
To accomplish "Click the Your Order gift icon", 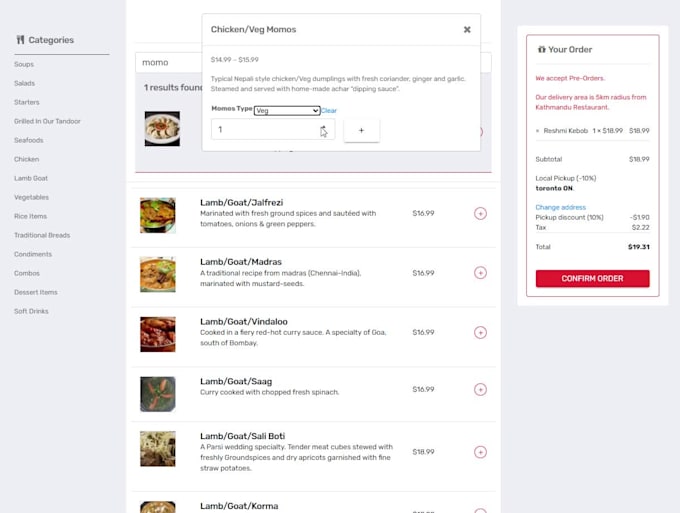I will click(x=542, y=49).
